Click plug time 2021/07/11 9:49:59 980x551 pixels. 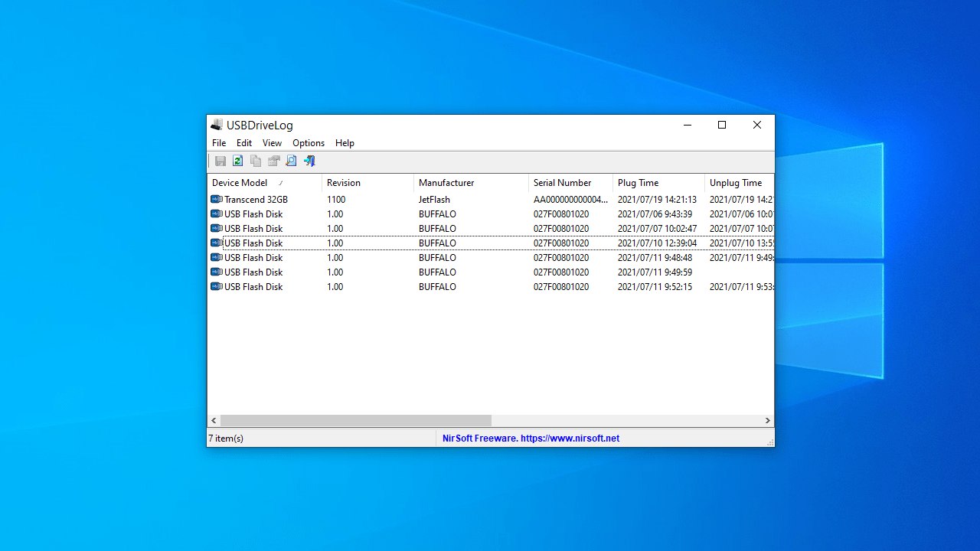(x=655, y=272)
